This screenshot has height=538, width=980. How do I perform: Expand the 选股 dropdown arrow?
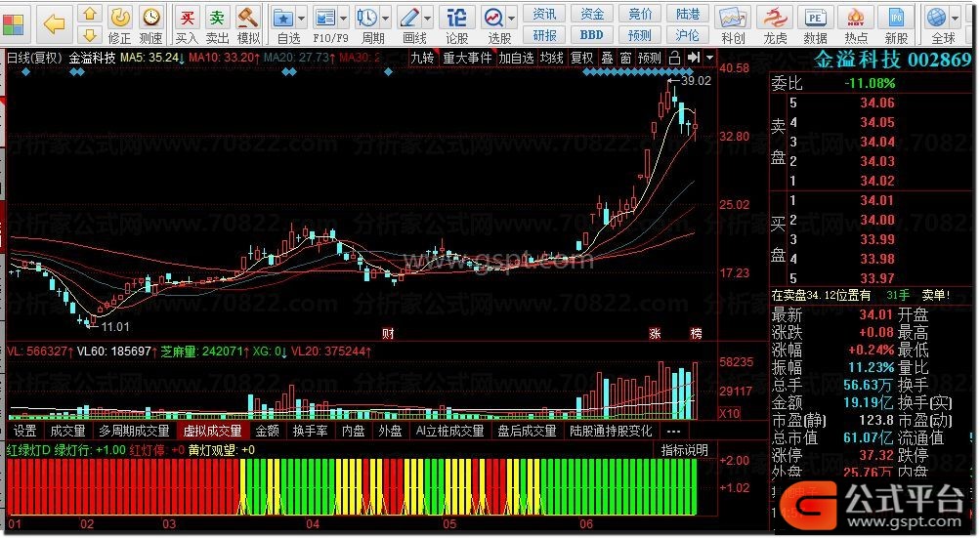(512, 19)
